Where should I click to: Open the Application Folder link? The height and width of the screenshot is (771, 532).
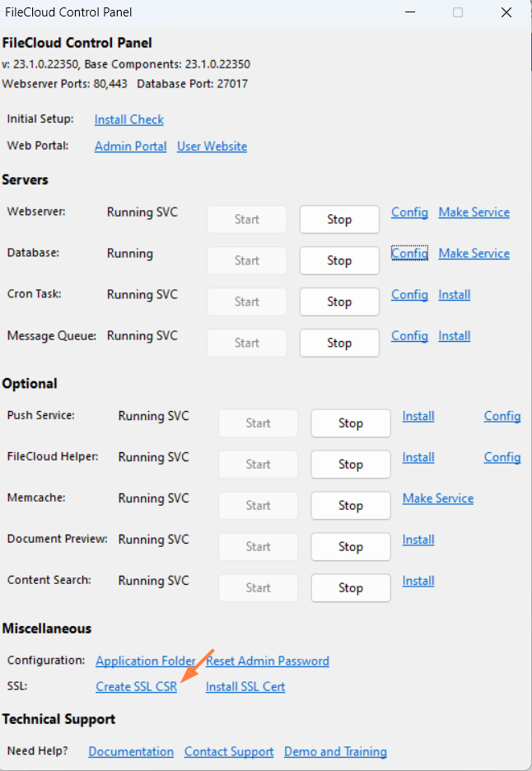[145, 661]
